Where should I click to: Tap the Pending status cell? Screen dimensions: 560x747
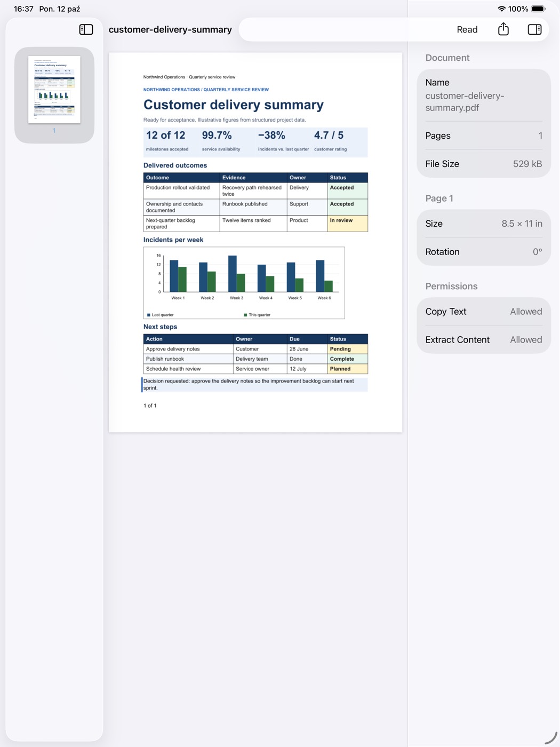[347, 349]
